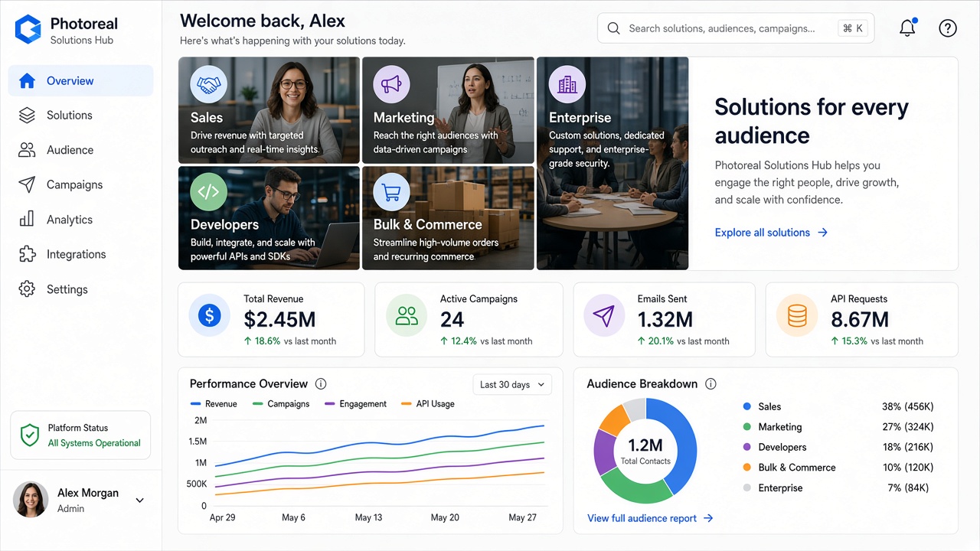Open the Sales solution card title
Viewport: 980px width, 551px height.
(x=207, y=118)
